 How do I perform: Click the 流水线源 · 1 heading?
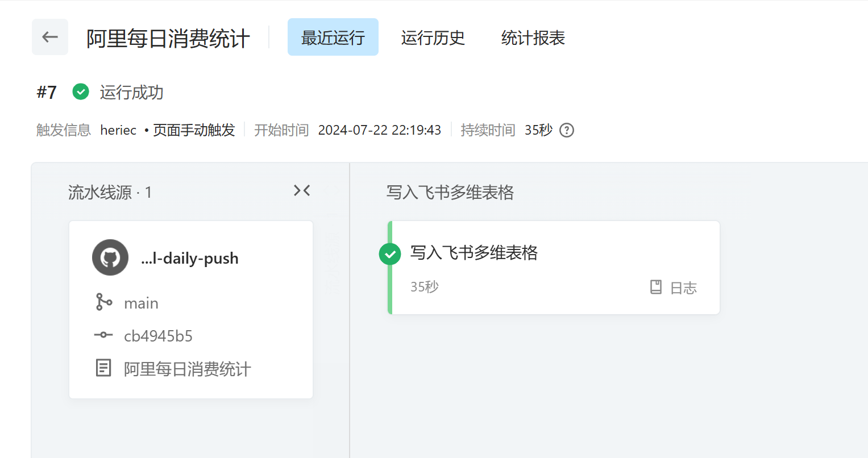[x=110, y=192]
